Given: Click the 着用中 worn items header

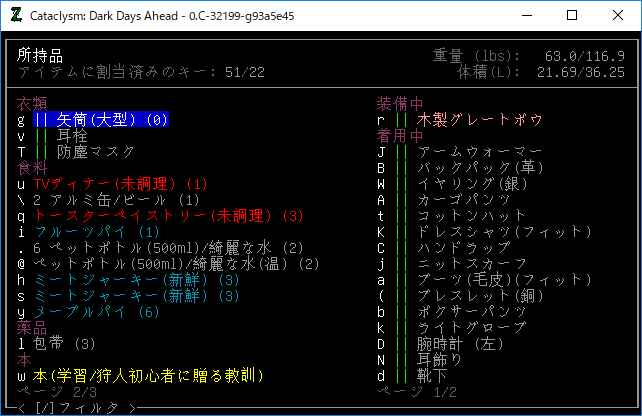Looking at the screenshot, I should tap(399, 136).
